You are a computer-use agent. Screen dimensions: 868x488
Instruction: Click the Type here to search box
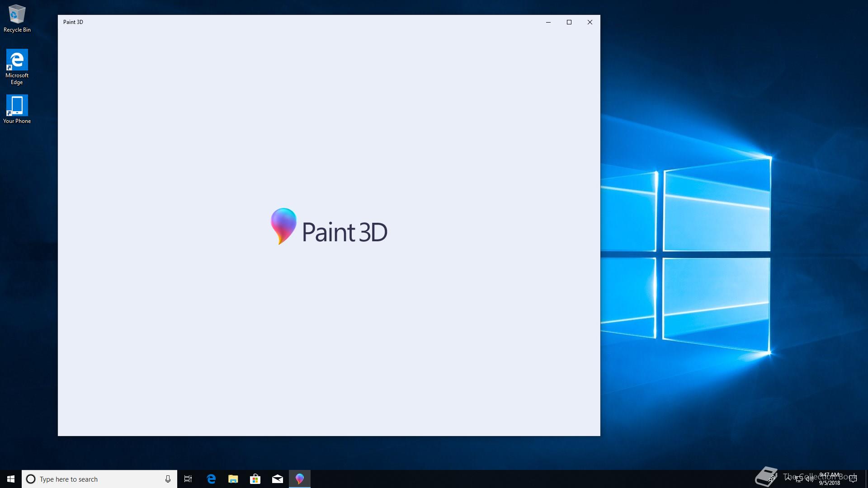[99, 479]
